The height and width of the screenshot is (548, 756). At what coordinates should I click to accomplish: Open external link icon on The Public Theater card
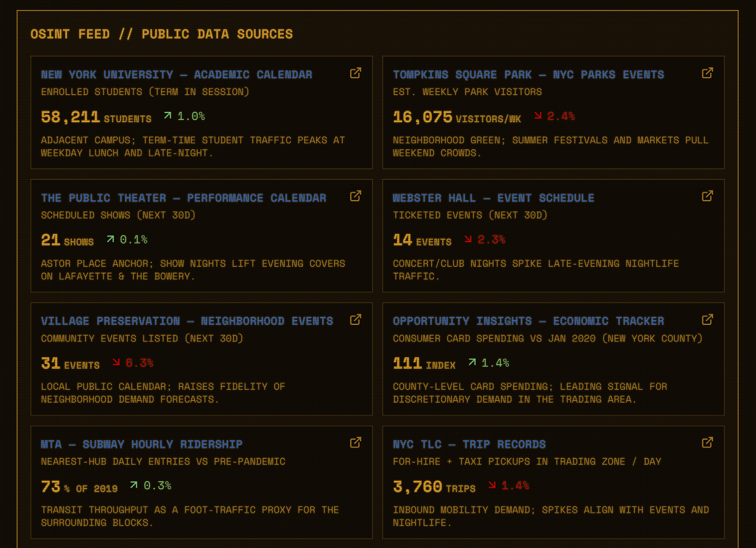coord(356,196)
